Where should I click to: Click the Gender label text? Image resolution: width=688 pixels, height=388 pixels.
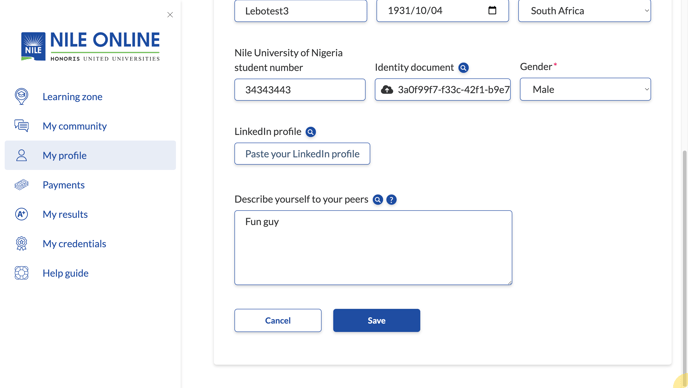[536, 67]
